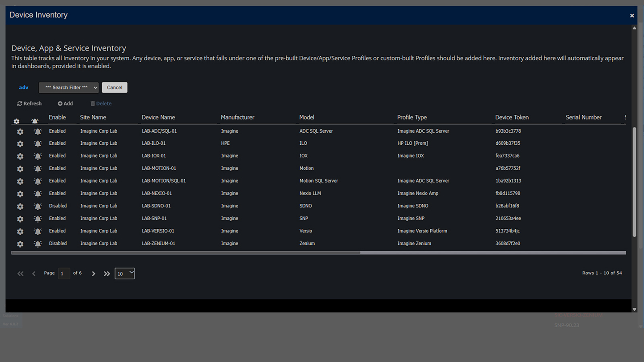Viewport: 644px width, 362px height.
Task: Cancel the search filter
Action: [114, 88]
